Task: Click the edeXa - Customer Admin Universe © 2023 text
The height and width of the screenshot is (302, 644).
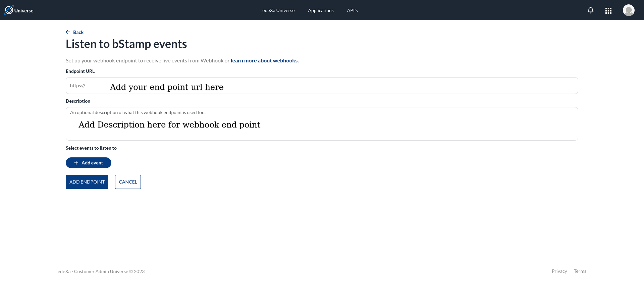Action: point(101,271)
